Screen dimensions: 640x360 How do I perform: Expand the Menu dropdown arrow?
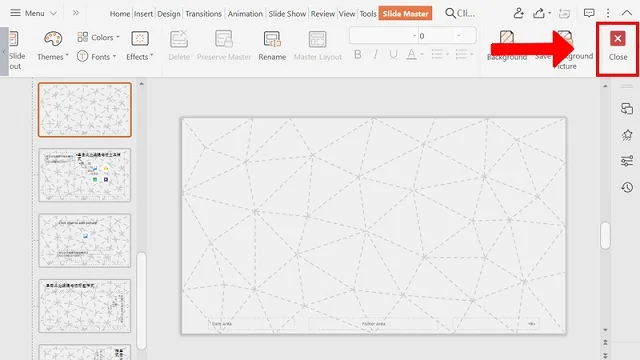point(53,13)
